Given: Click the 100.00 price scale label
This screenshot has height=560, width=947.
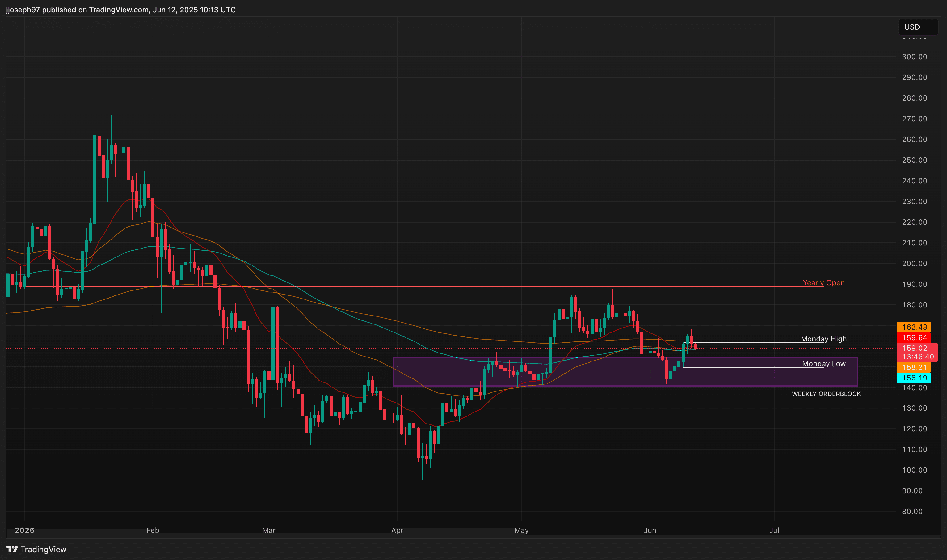Looking at the screenshot, I should 914,470.
